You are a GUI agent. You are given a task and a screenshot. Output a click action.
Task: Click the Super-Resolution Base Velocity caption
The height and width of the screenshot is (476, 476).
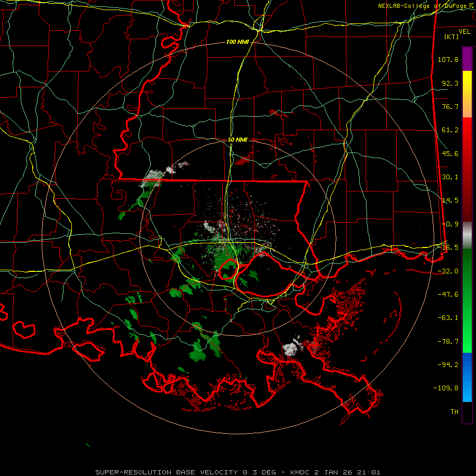point(237,472)
